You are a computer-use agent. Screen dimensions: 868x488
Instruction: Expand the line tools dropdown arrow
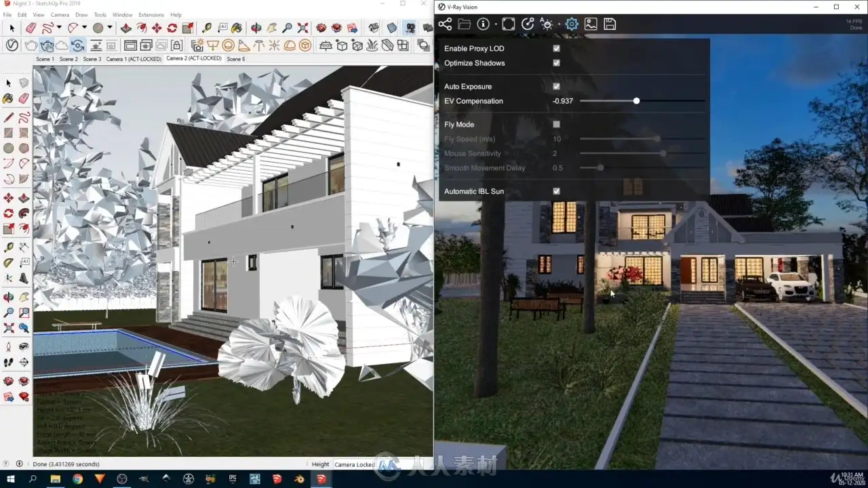click(x=60, y=28)
